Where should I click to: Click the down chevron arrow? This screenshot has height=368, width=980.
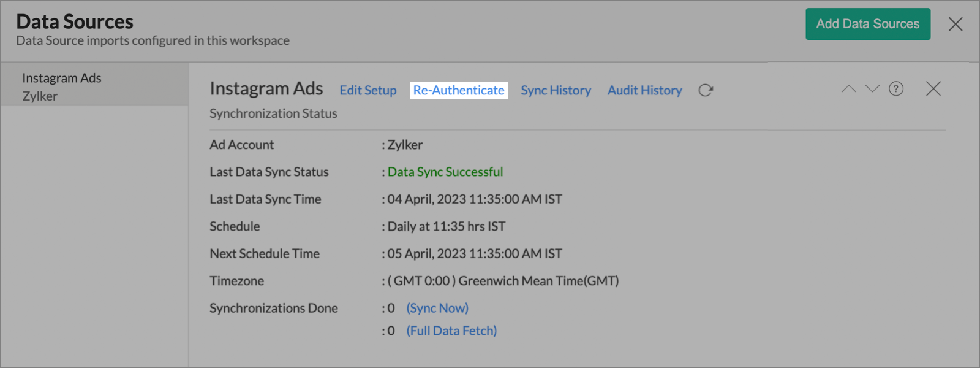pyautogui.click(x=872, y=89)
